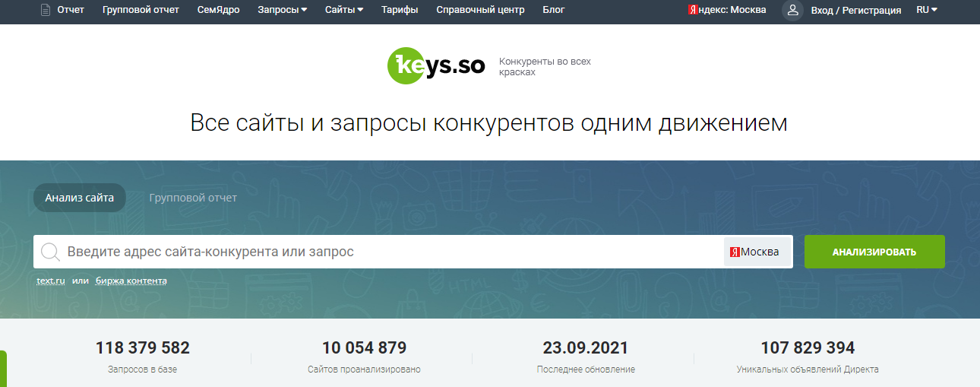This screenshot has width=980, height=387.
Task: Expand the Сайты dropdown menu
Action: (x=343, y=10)
